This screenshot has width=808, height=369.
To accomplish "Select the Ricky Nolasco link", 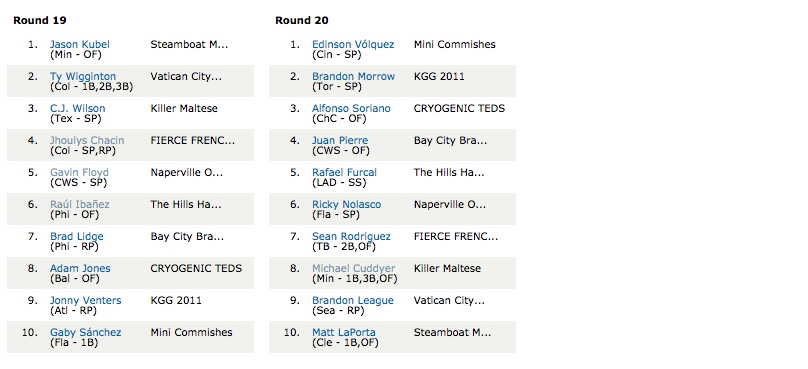I will coord(347,204).
